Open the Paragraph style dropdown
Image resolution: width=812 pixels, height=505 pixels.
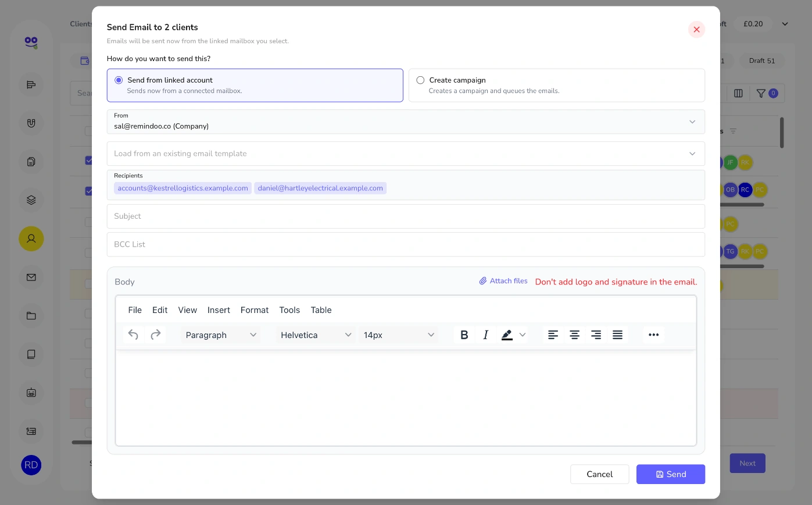(221, 335)
